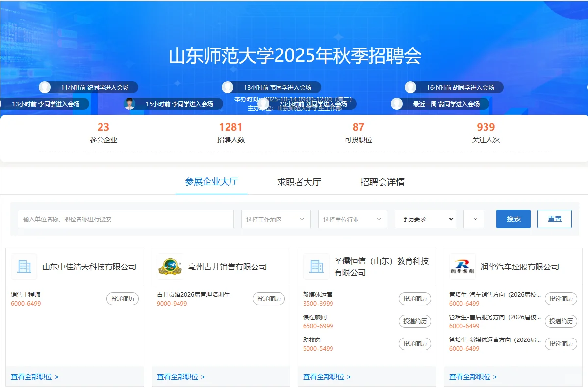
Task: Click the 13小时前 李同学进入会场 notice
Action: (x=46, y=104)
